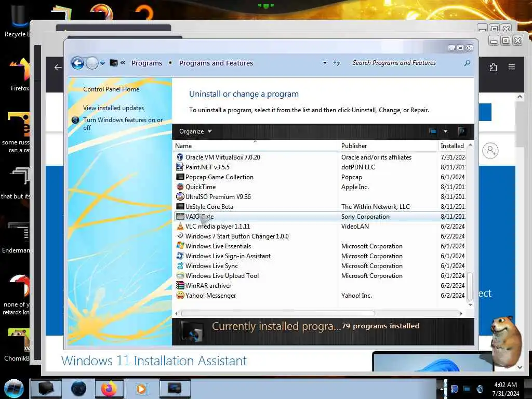Open the Organize dropdown menu

[x=195, y=131]
